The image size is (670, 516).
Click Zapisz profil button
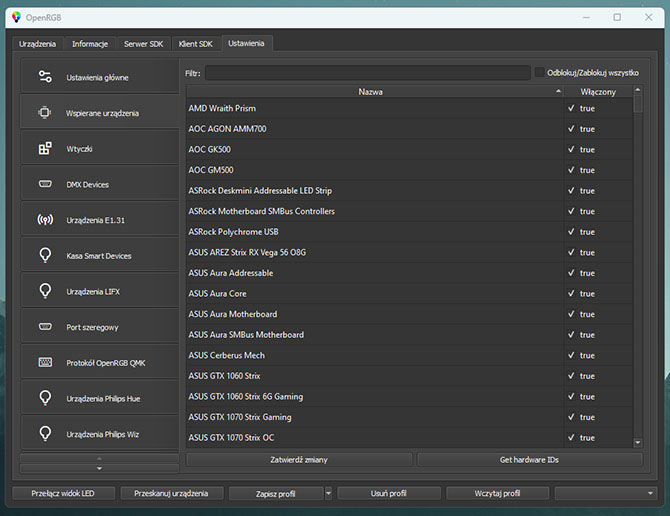click(x=276, y=493)
